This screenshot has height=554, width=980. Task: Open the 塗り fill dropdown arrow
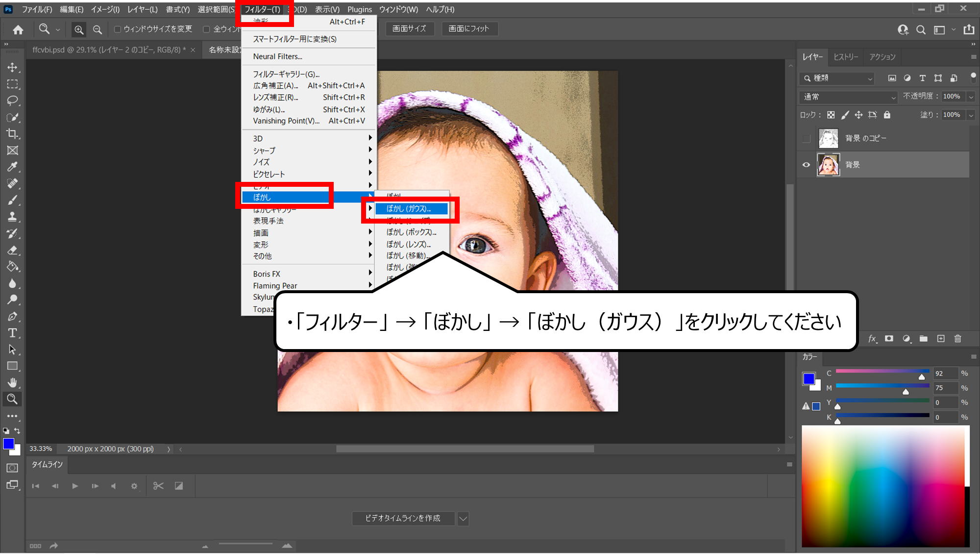pyautogui.click(x=971, y=115)
